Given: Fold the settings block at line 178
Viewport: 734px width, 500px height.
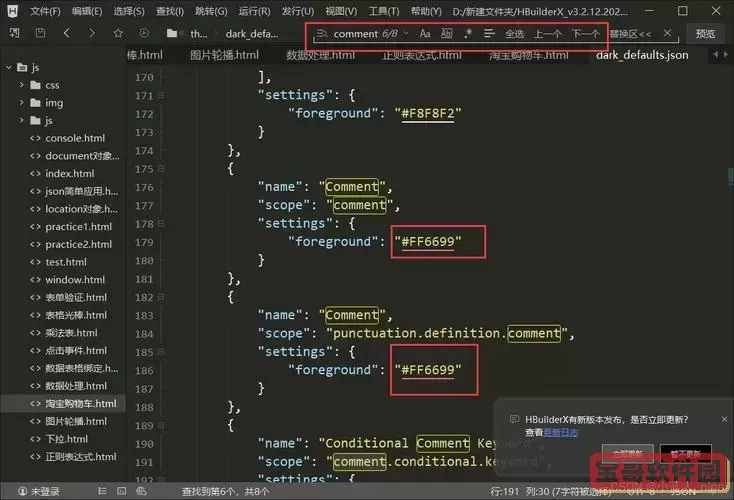Looking at the screenshot, I should (x=161, y=224).
